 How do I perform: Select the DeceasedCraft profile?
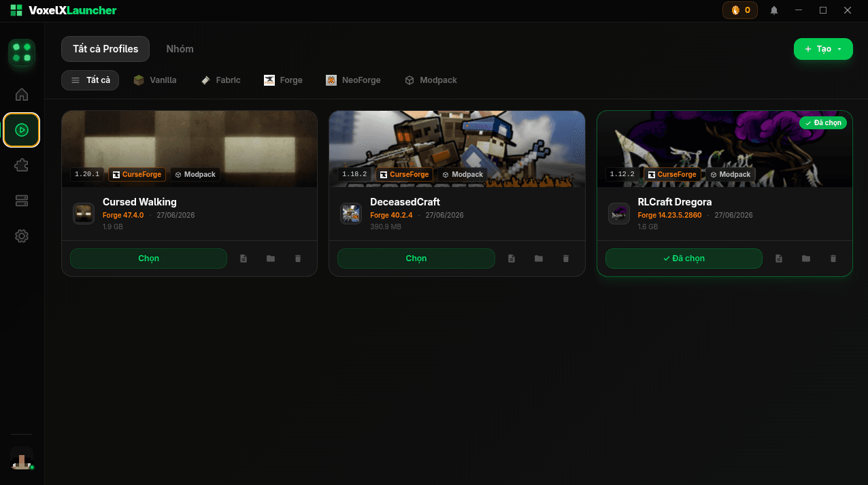click(416, 258)
